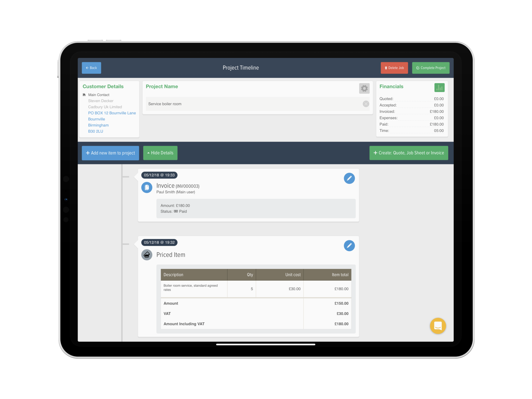Screen dimensions: 532x399
Task: Toggle Complete Project status
Action: pyautogui.click(x=431, y=68)
